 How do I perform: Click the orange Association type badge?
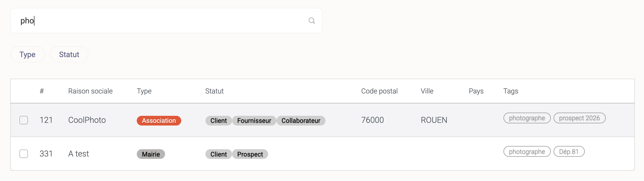click(x=159, y=121)
